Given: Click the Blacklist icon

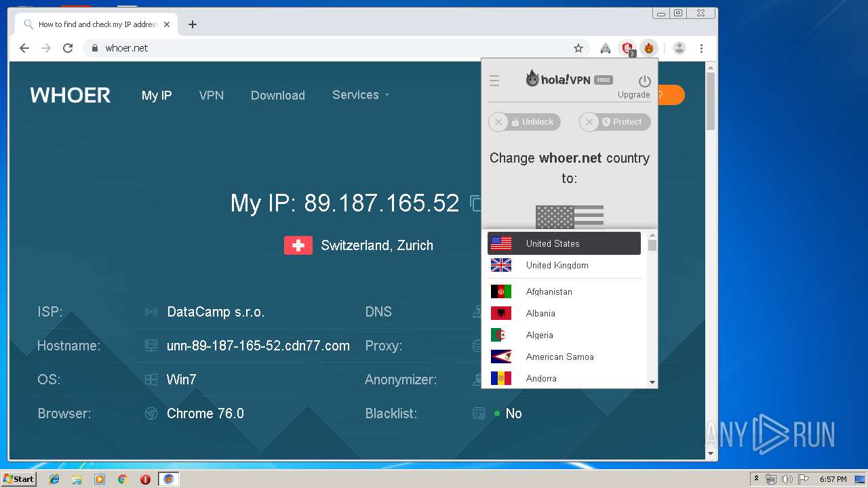Looking at the screenshot, I should [479, 413].
